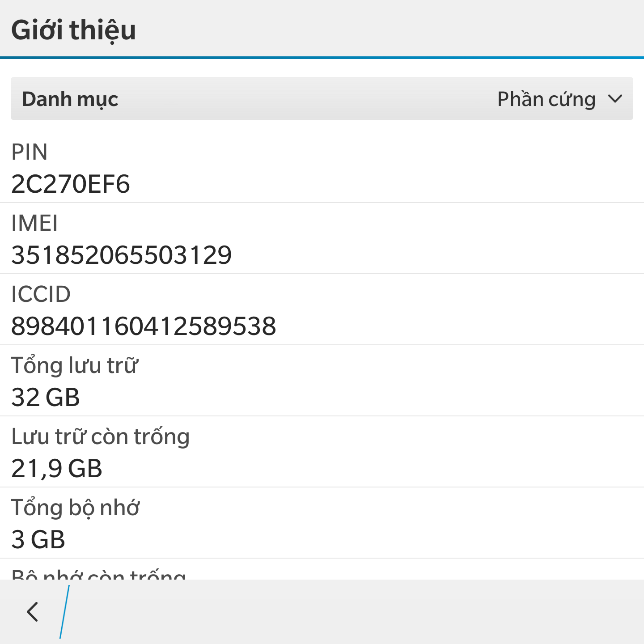644x644 pixels.
Task: Tap the partially visible Bộ nhớ còn trống row
Action: pyautogui.click(x=98, y=573)
